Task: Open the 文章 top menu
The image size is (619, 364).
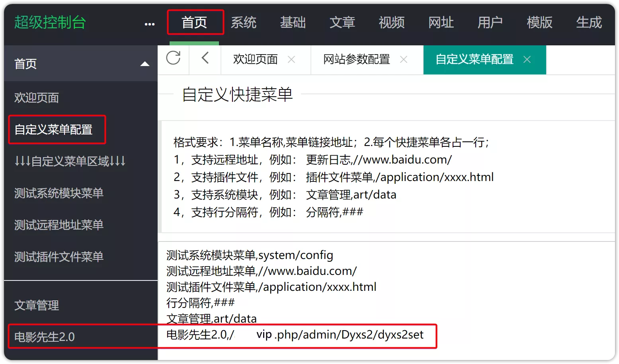Action: click(x=342, y=23)
